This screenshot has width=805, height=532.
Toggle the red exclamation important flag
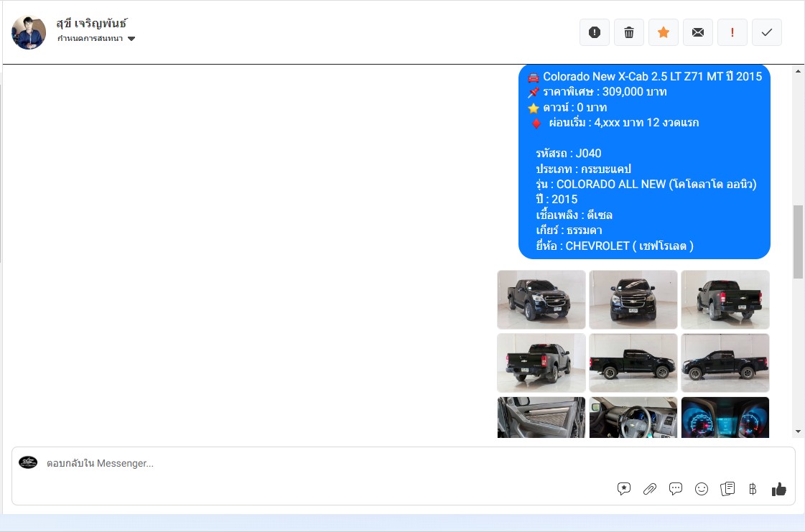pos(732,32)
